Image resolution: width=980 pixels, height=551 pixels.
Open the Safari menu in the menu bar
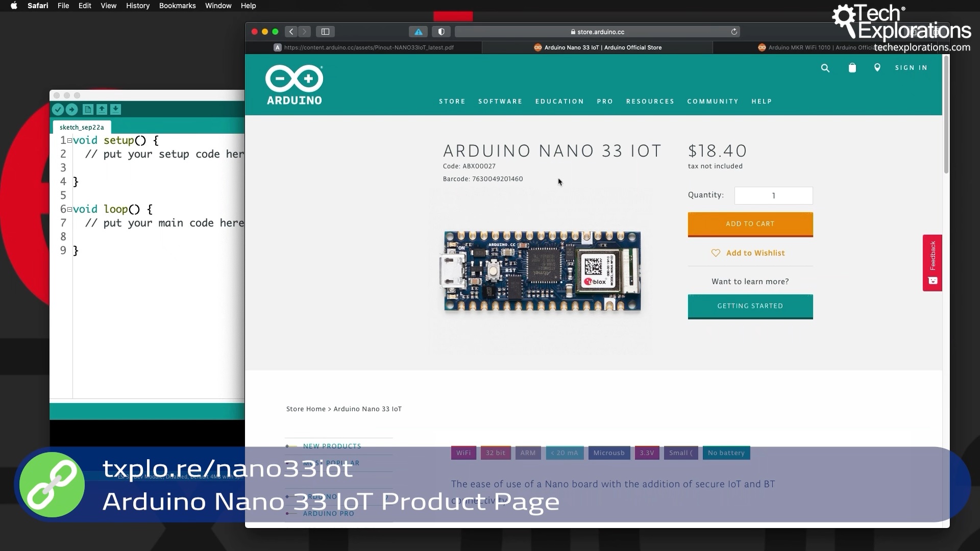[x=38, y=6]
